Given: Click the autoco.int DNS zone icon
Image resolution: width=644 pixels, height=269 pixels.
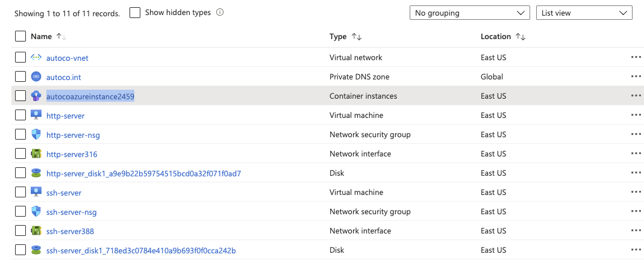Looking at the screenshot, I should (36, 77).
